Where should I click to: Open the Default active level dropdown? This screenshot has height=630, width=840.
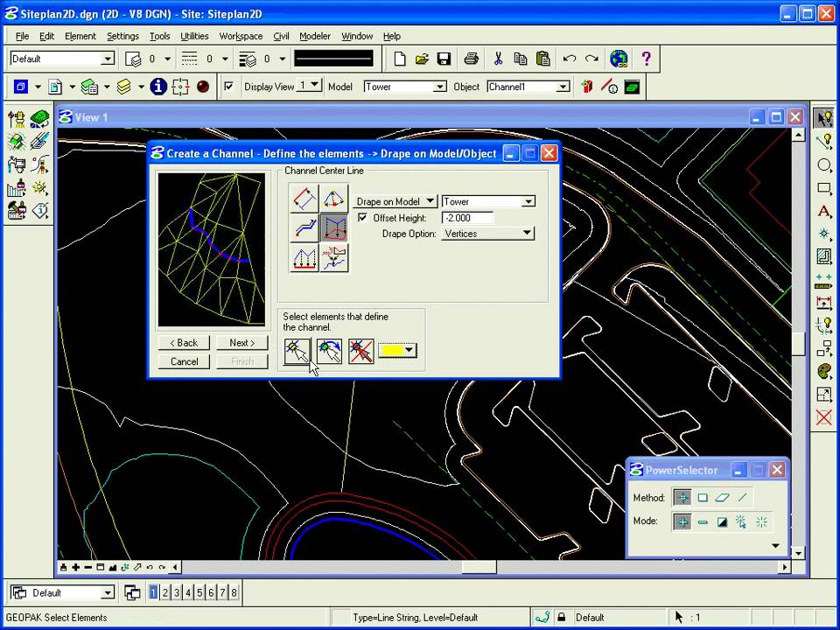(x=108, y=59)
